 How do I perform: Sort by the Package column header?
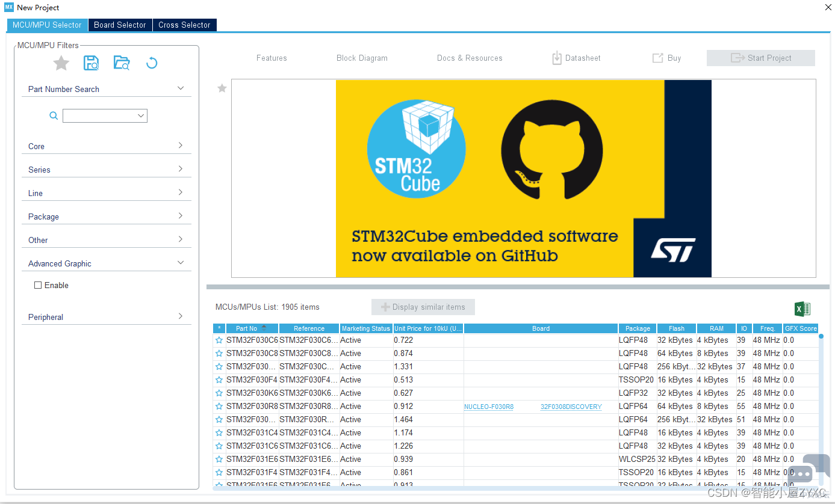click(638, 328)
